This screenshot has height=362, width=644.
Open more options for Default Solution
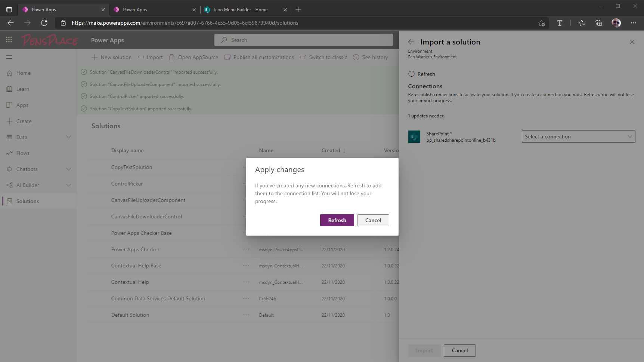click(246, 315)
